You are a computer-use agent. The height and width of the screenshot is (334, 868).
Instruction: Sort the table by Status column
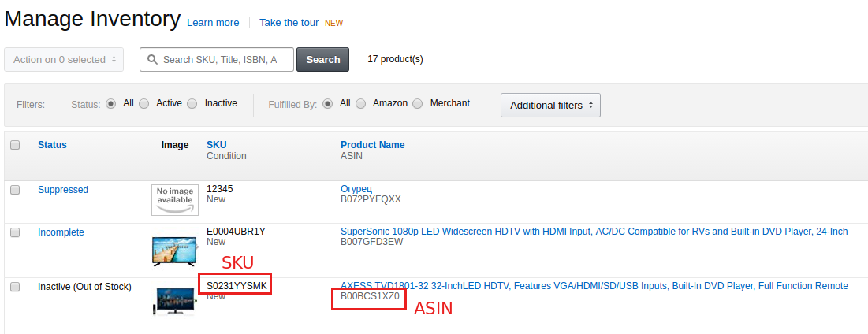(x=52, y=145)
